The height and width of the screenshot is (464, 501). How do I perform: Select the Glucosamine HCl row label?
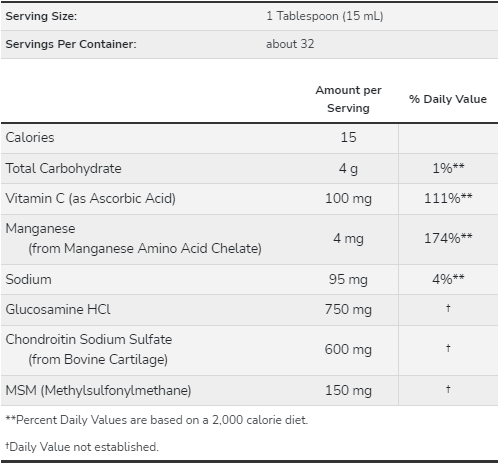(x=58, y=309)
